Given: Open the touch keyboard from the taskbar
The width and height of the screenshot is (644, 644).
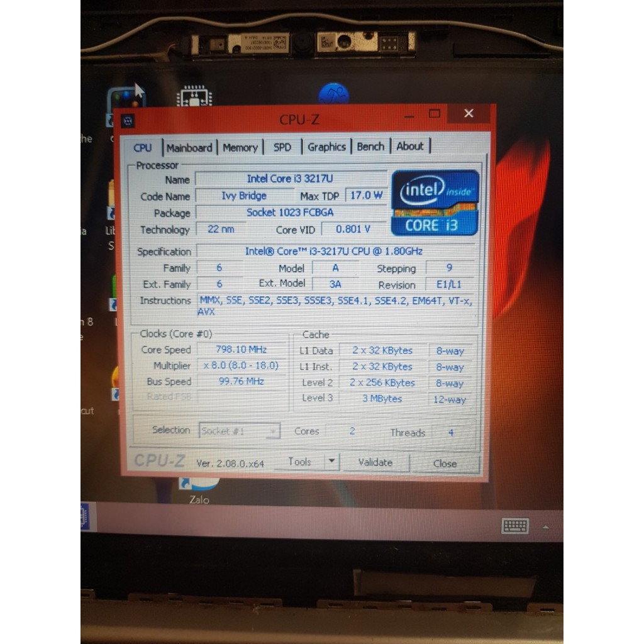Looking at the screenshot, I should (515, 527).
